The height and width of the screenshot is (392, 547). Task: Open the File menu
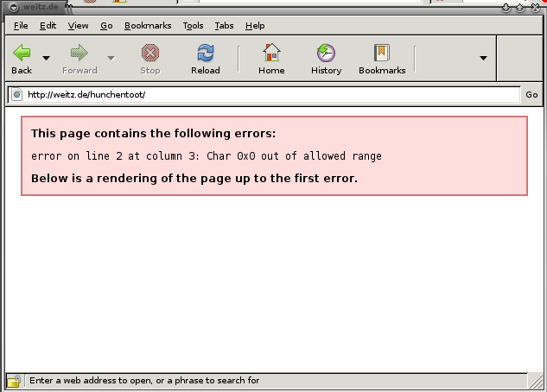pyautogui.click(x=21, y=26)
